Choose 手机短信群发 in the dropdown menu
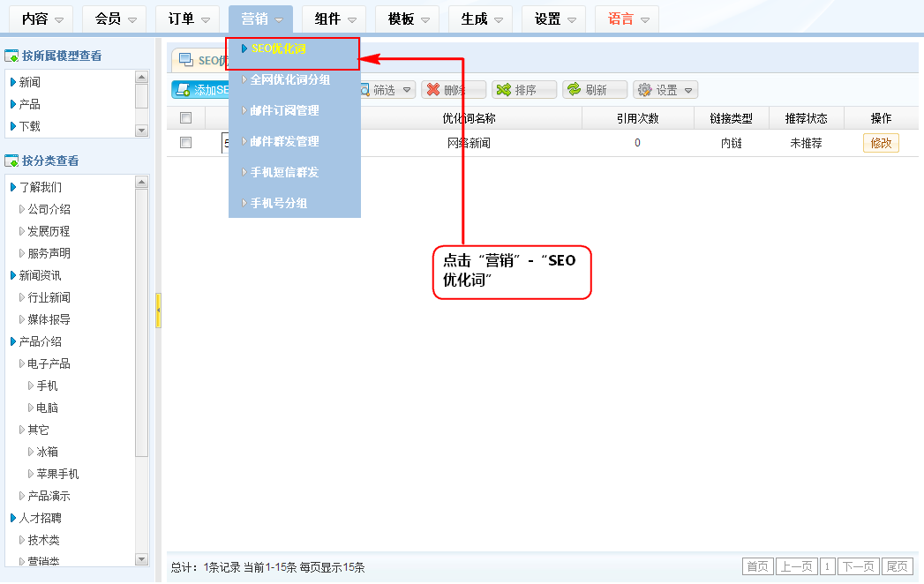The width and height of the screenshot is (924, 584). tap(284, 172)
